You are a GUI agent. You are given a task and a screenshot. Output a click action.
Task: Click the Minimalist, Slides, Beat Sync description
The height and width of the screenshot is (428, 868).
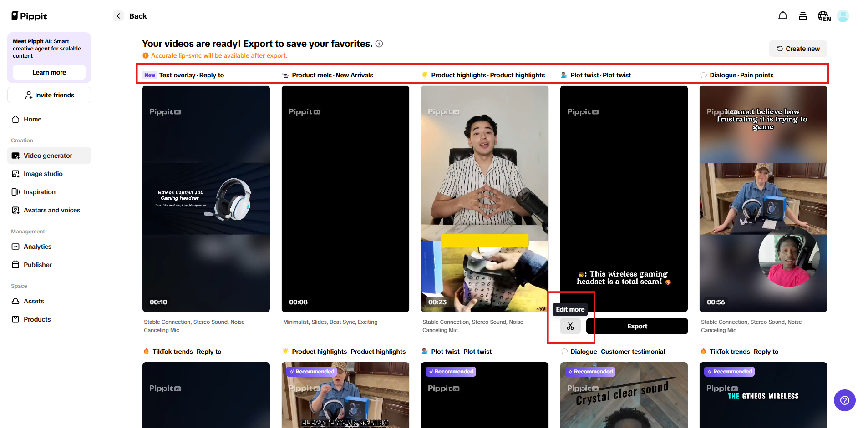tap(330, 322)
